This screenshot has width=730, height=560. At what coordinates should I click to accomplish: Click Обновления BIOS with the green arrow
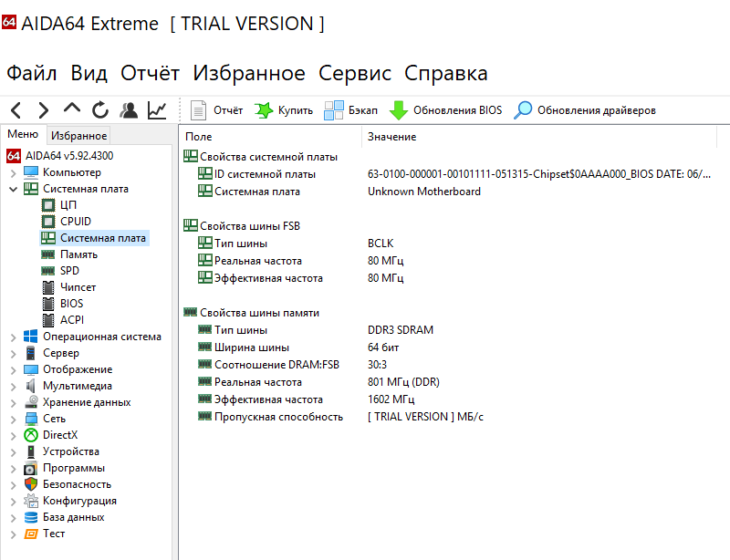click(x=445, y=110)
